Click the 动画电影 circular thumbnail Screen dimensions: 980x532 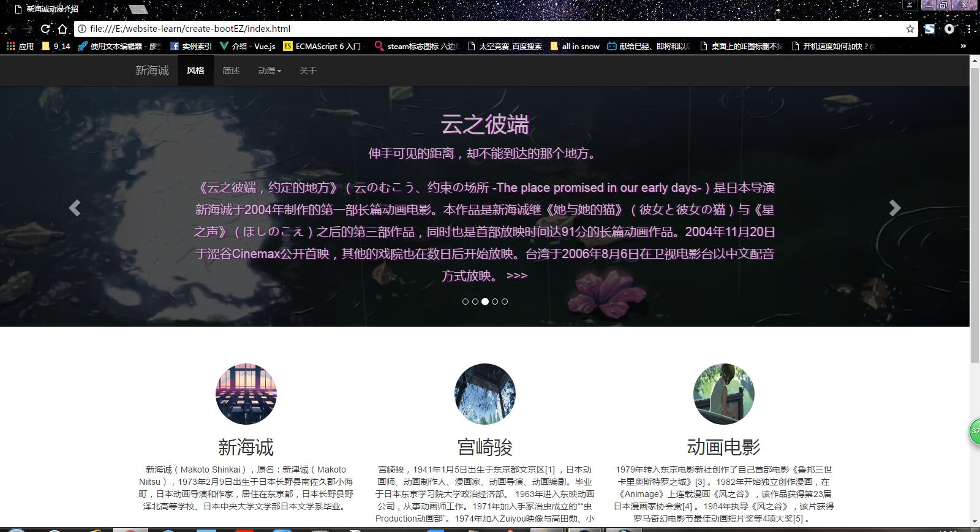pyautogui.click(x=724, y=394)
